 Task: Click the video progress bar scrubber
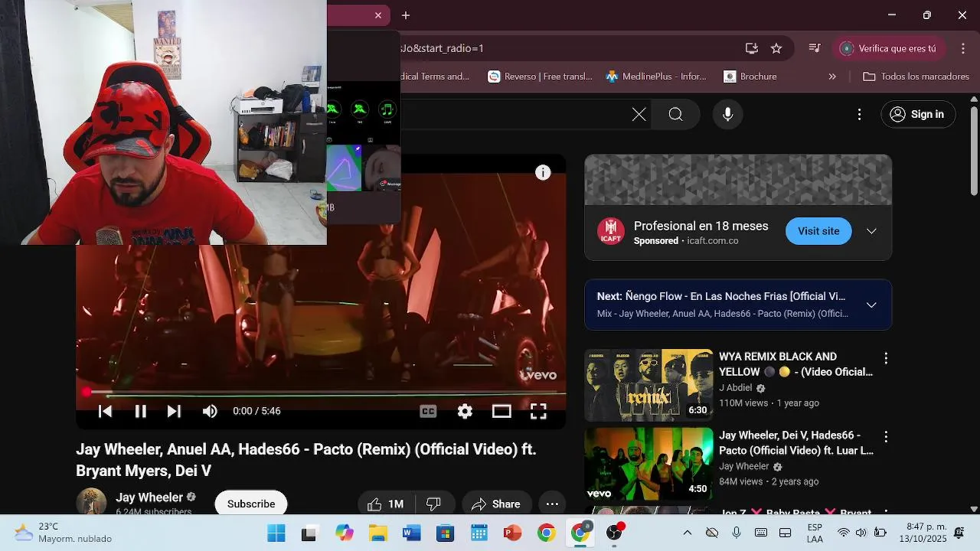(87, 392)
